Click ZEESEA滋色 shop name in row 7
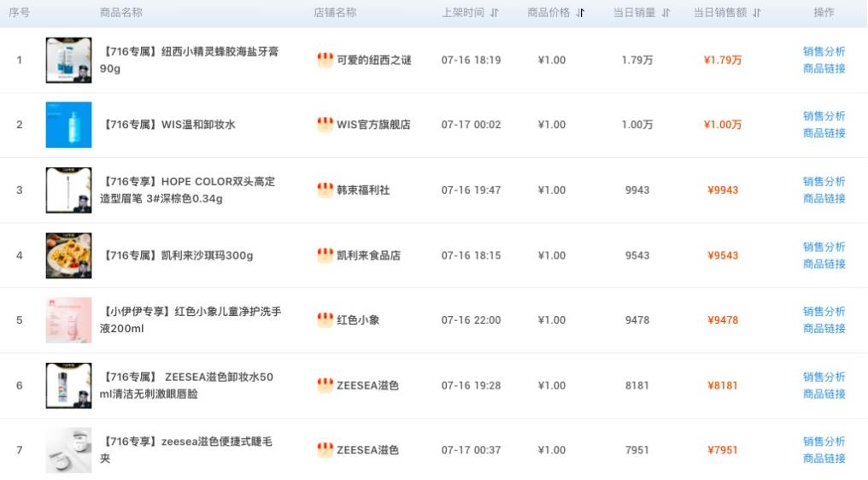Screen dimensions: 868x480 coord(367,450)
